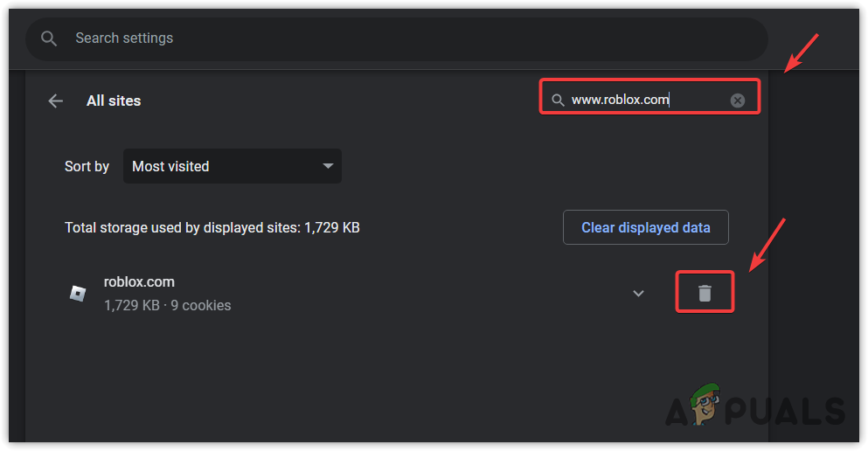Open the Most visited sort dropdown
This screenshot has width=868, height=451.
(x=232, y=166)
